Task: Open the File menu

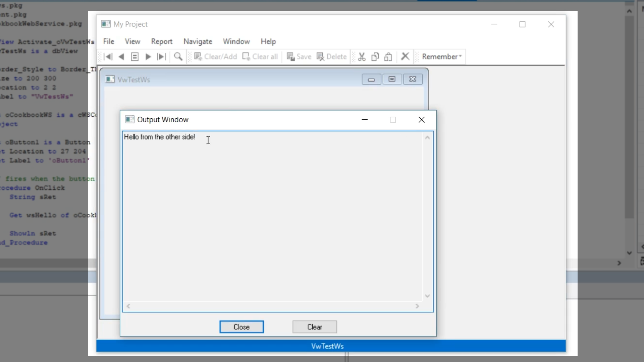Action: click(x=109, y=42)
